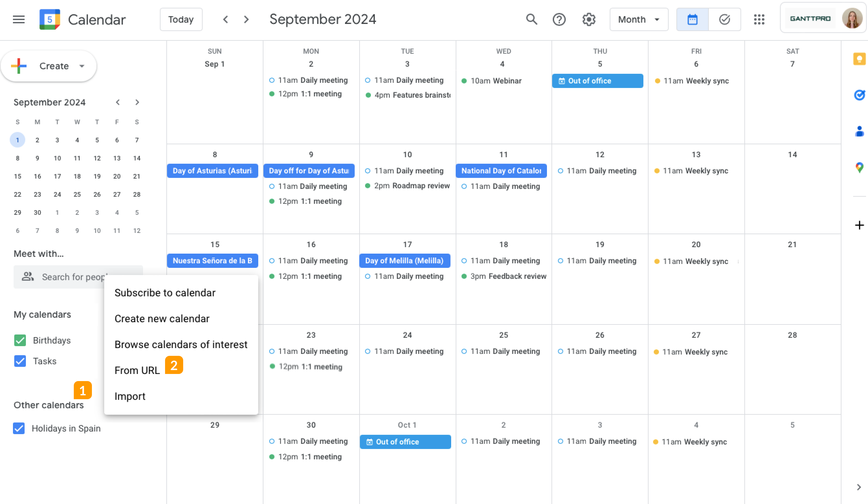Viewport: 868px width, 504px height.
Task: Open the Month view dropdown
Action: (639, 19)
